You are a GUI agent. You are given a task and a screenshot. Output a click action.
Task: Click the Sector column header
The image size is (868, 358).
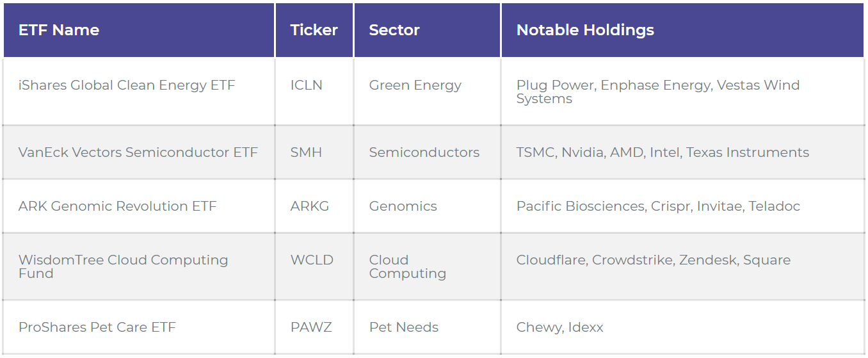pyautogui.click(x=394, y=30)
